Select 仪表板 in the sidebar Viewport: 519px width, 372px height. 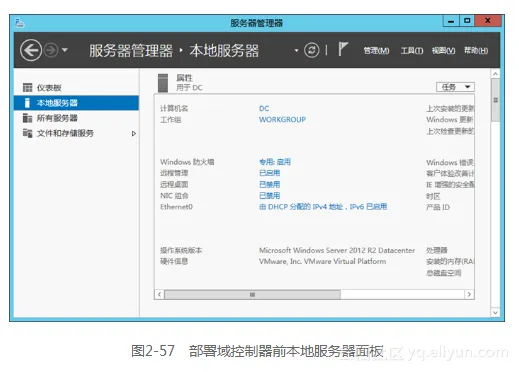click(76, 88)
